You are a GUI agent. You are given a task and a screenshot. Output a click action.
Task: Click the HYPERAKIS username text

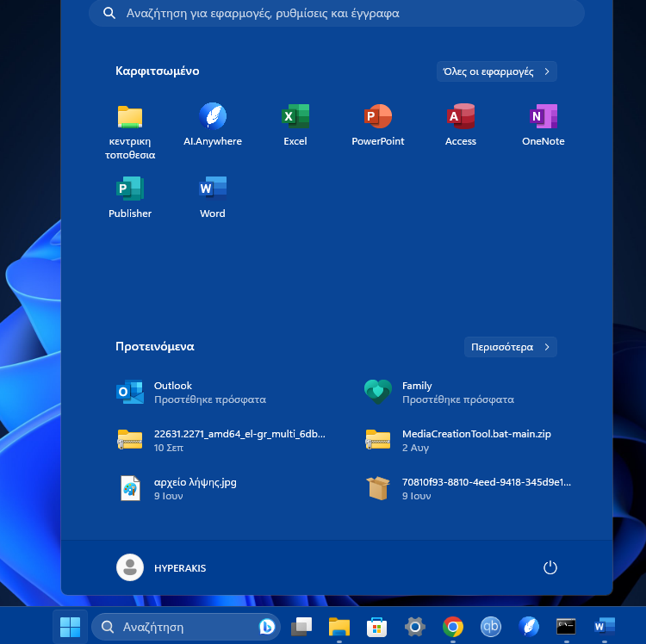tap(180, 568)
